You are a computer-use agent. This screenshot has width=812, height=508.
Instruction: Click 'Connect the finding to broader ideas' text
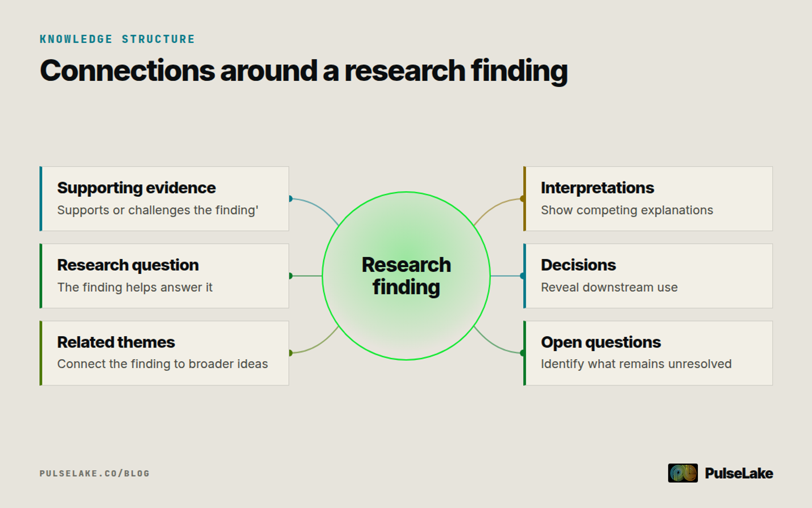162,364
